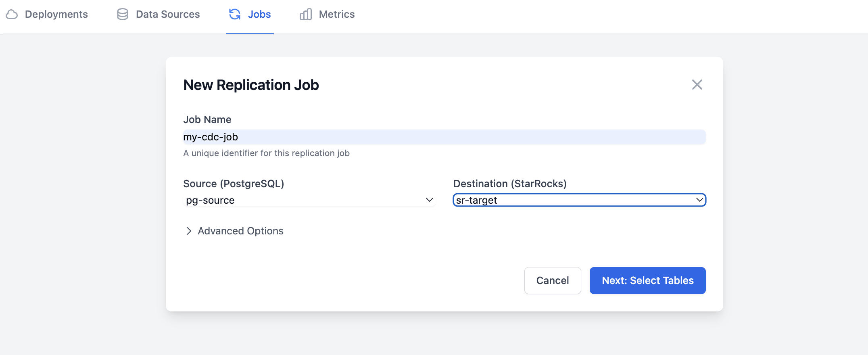Click the database icon beside Data Sources
Screen dimensions: 868x355
pyautogui.click(x=123, y=15)
